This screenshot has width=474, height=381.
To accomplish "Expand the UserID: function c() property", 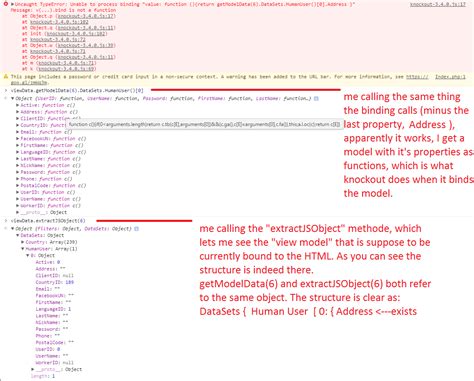I will click(x=18, y=192).
